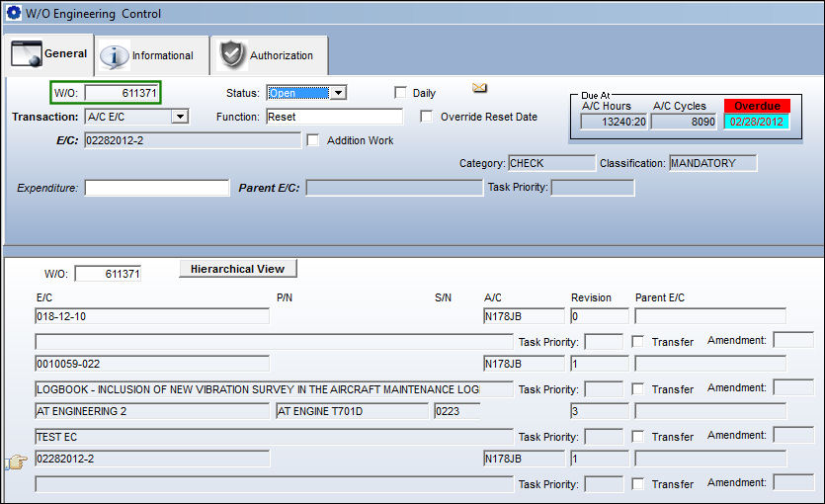Click the Expenditure input field

(x=157, y=188)
